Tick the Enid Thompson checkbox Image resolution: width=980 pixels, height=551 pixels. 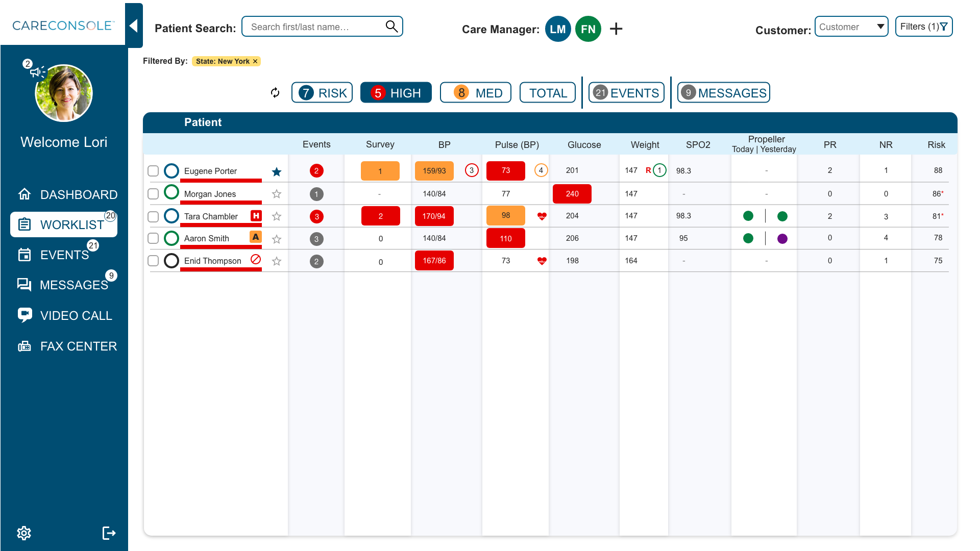pyautogui.click(x=153, y=261)
